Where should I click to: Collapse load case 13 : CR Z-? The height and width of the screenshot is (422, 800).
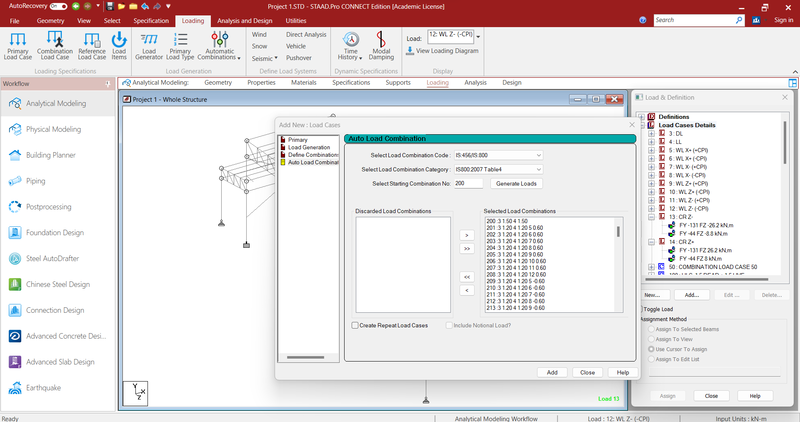coord(652,217)
